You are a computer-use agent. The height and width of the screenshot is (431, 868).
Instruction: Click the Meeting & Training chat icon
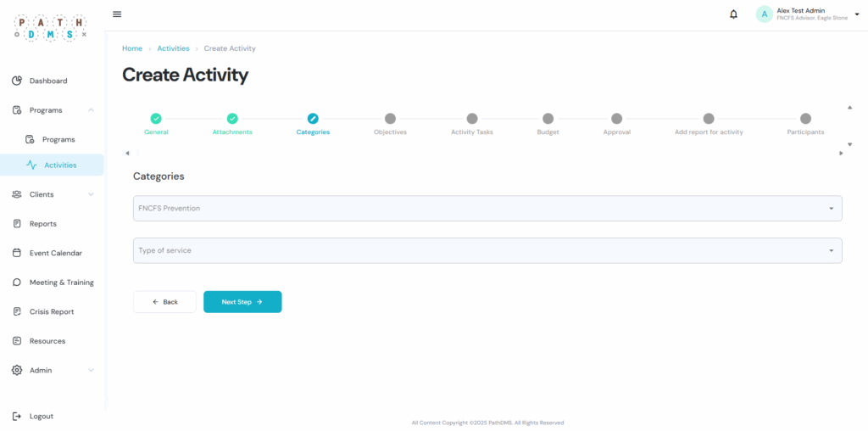[17, 283]
